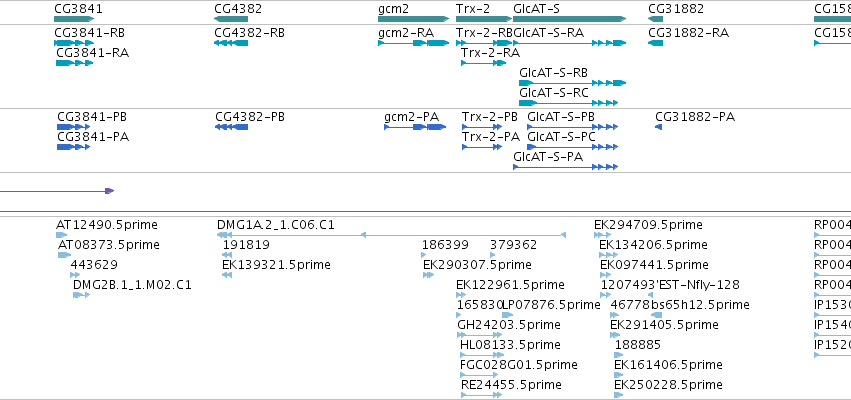Image resolution: width=851 pixels, height=400 pixels.
Task: Click EST label 379362
Action: point(513,245)
